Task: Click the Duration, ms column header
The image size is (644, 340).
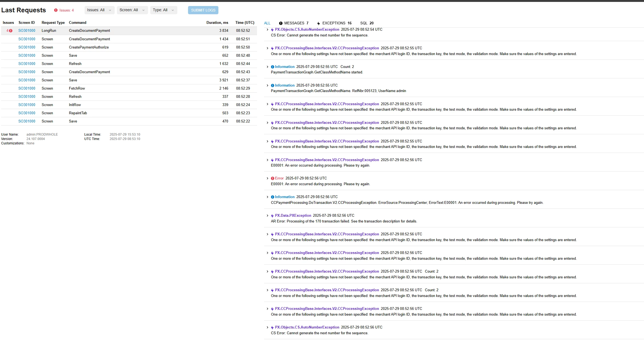Action: point(217,22)
